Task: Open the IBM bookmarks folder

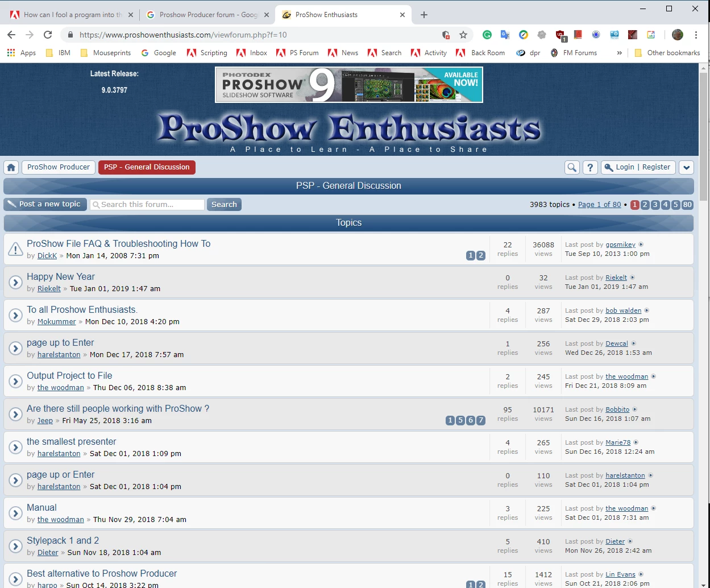Action: 57,53
